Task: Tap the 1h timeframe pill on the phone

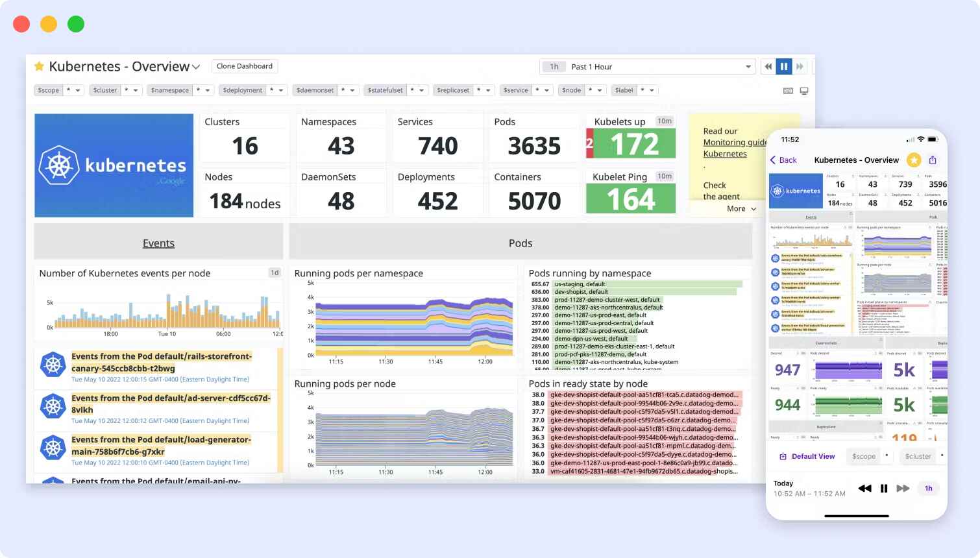Action: click(x=928, y=488)
